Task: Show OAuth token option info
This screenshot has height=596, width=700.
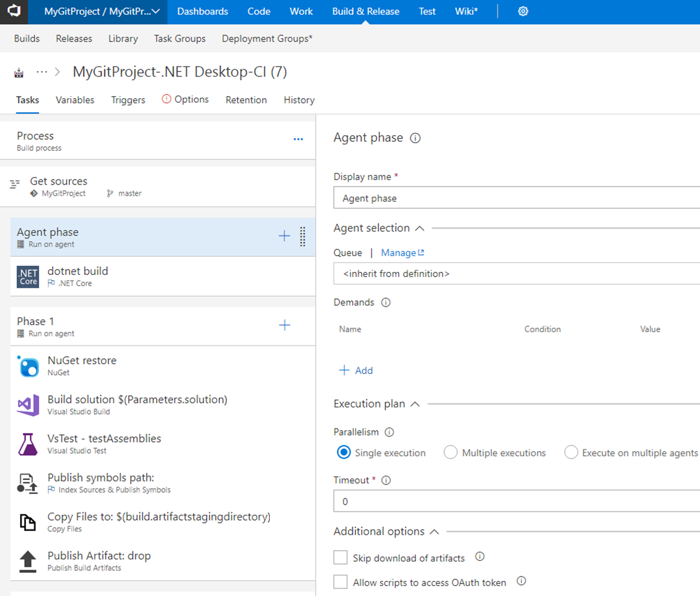Action: tap(521, 581)
